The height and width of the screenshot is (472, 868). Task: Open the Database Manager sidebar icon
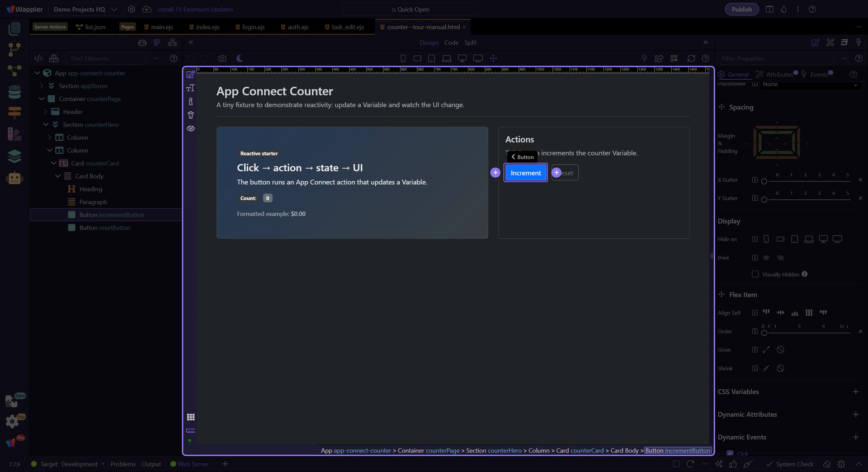14,92
